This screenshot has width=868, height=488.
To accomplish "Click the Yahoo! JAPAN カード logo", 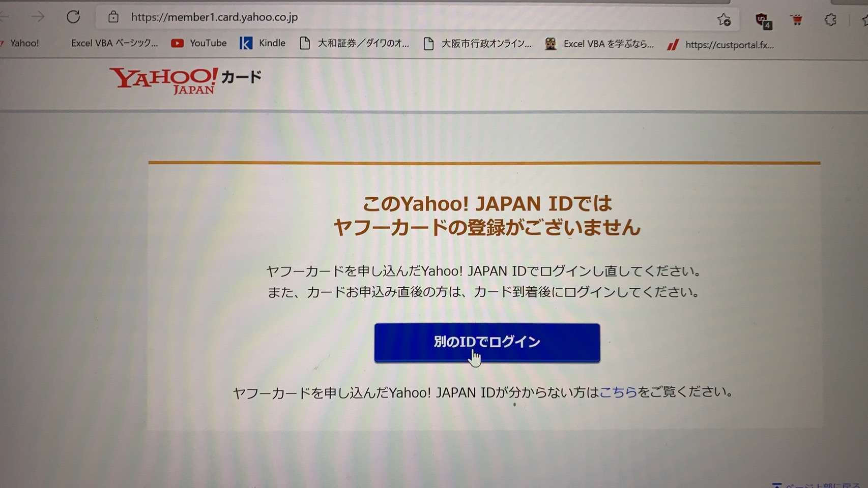I will tap(186, 80).
